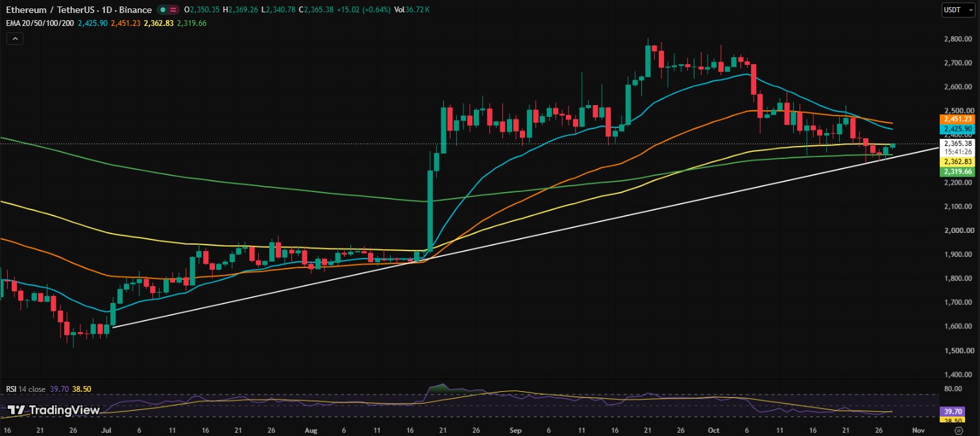This screenshot has height=436, width=980.
Task: Click the 1,400.00 price axis label
Action: point(958,374)
